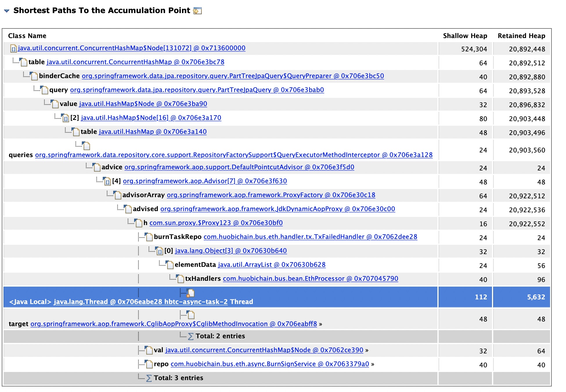
Task: Click array icon for HashMap$Node[16] row
Action: point(66,118)
